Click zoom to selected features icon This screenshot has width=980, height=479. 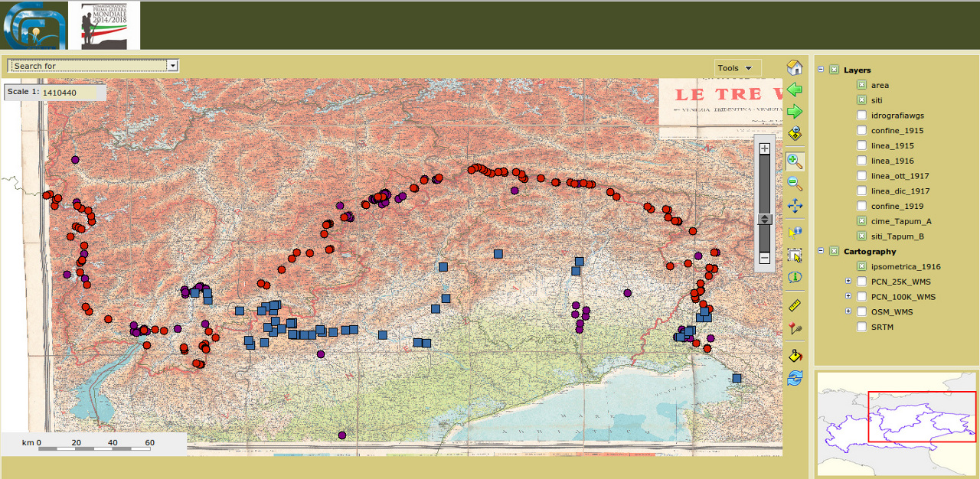click(795, 134)
